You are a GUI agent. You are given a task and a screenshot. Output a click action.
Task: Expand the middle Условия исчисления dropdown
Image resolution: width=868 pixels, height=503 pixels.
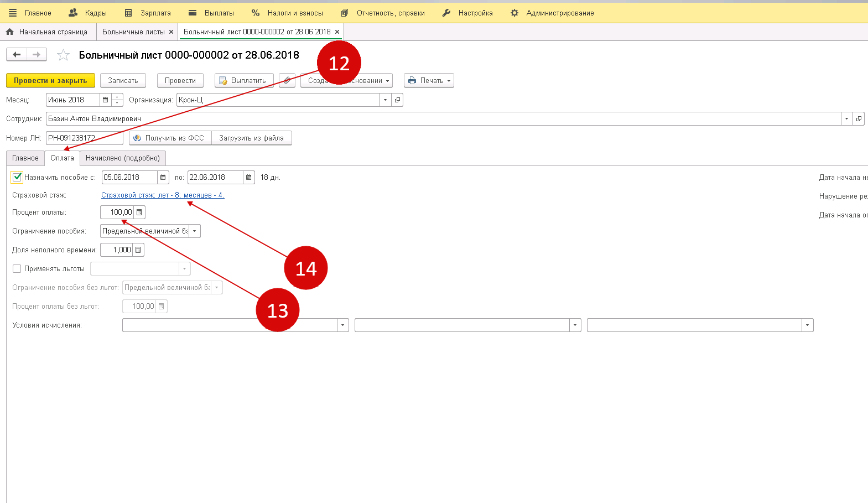pyautogui.click(x=575, y=325)
